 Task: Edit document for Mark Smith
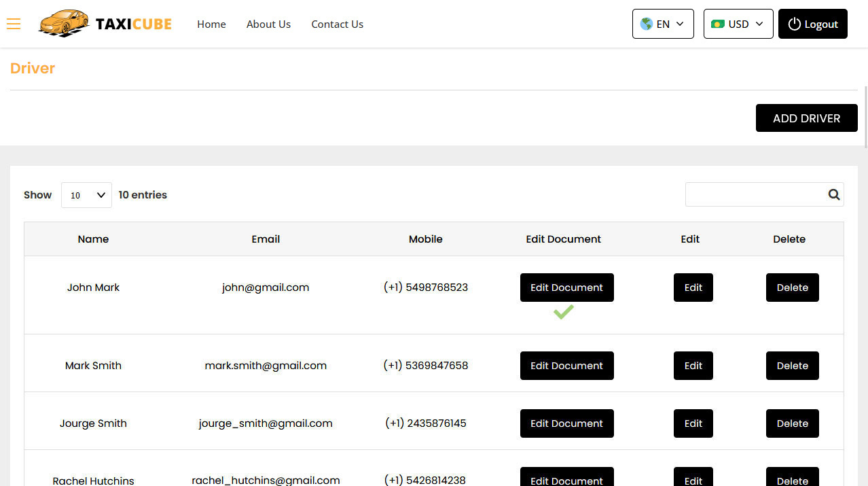pos(566,366)
